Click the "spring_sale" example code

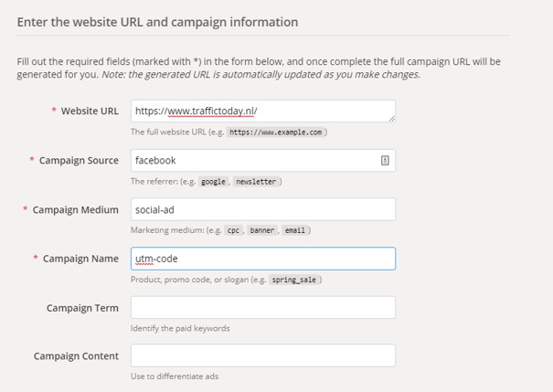[296, 281]
